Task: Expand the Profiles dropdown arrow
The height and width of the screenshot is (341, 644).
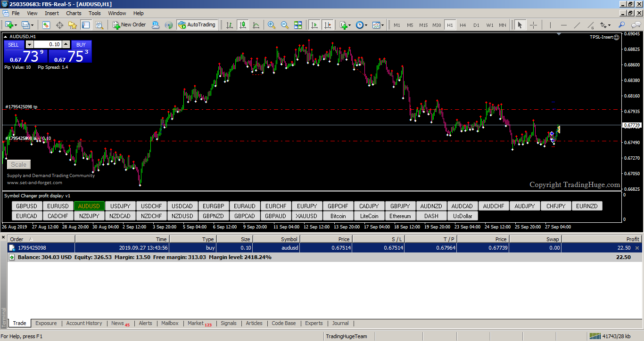Action: point(32,25)
